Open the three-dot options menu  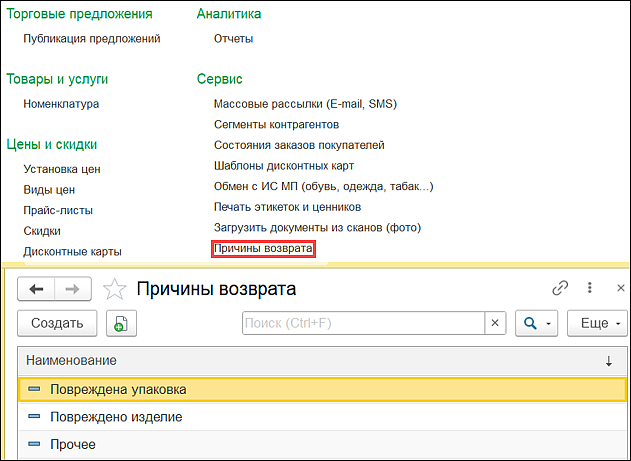pyautogui.click(x=590, y=288)
